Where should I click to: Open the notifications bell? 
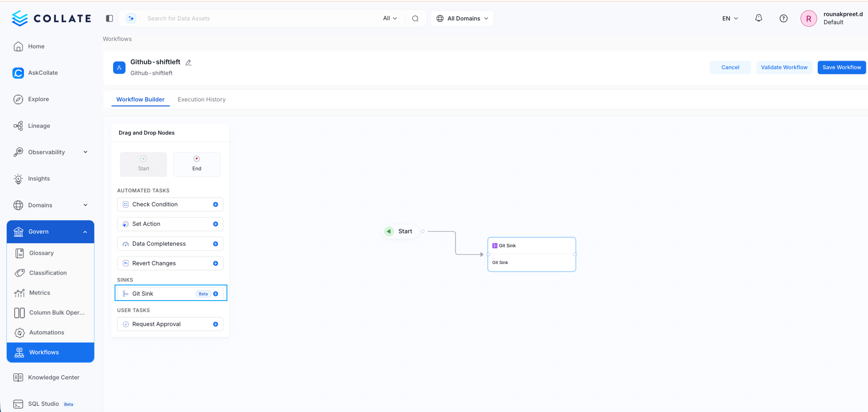pos(758,18)
